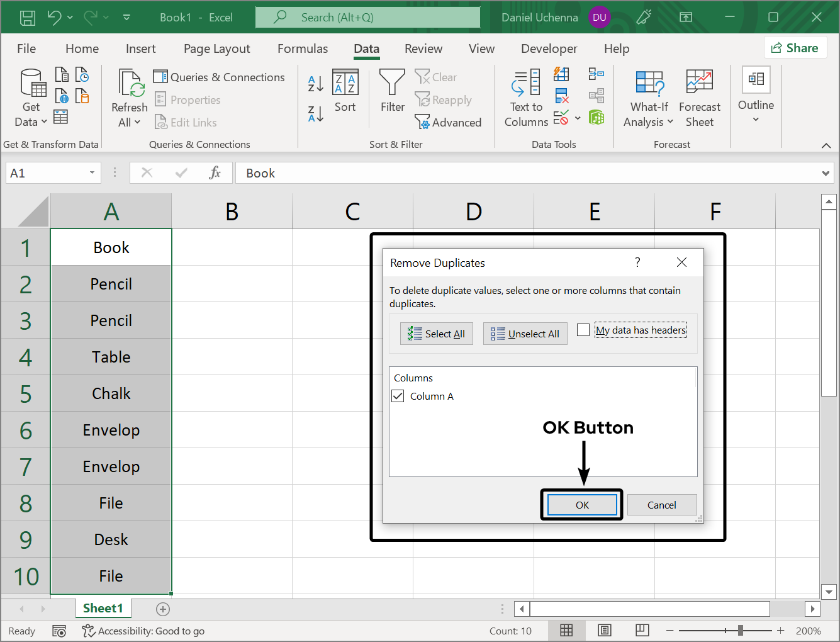Open the Formulas ribbon tab
The height and width of the screenshot is (642, 840).
(x=302, y=48)
